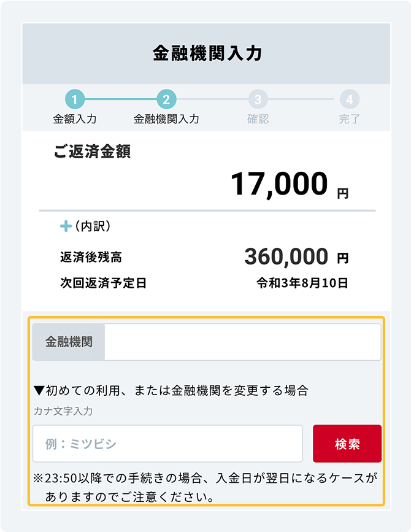Click the 17,000 円 repayment amount
The width and height of the screenshot is (411, 532).
(290, 184)
